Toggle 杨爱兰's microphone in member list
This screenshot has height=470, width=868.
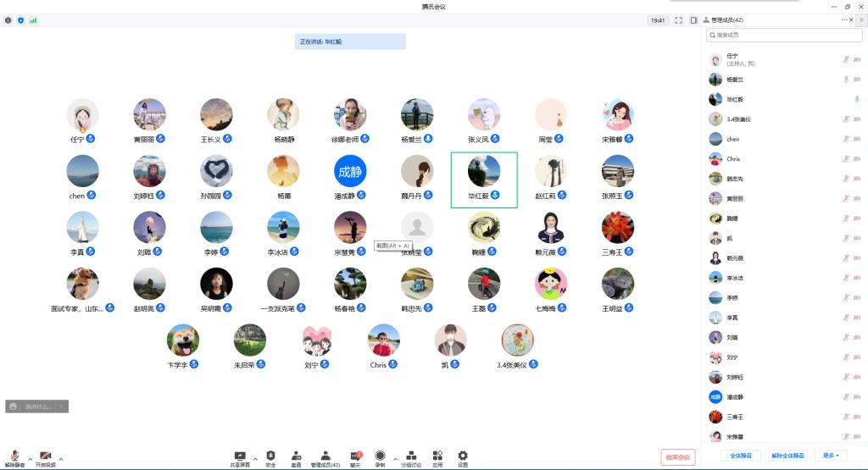click(845, 80)
